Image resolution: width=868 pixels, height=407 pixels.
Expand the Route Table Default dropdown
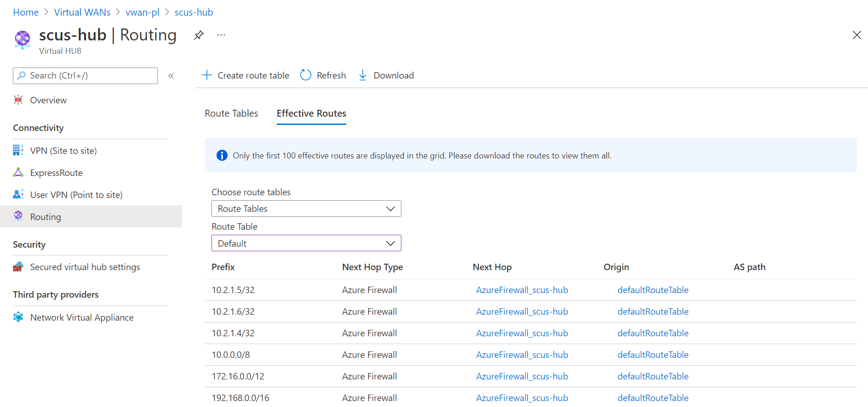[306, 243]
